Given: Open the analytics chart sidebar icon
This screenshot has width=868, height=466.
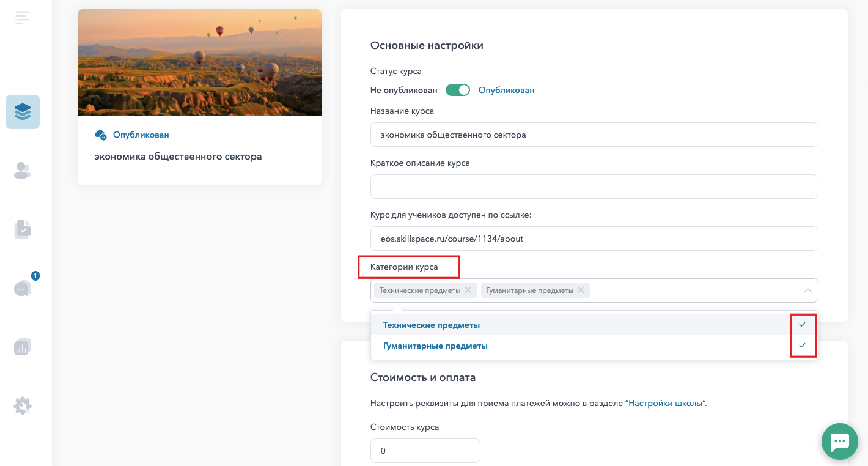Looking at the screenshot, I should click(23, 347).
